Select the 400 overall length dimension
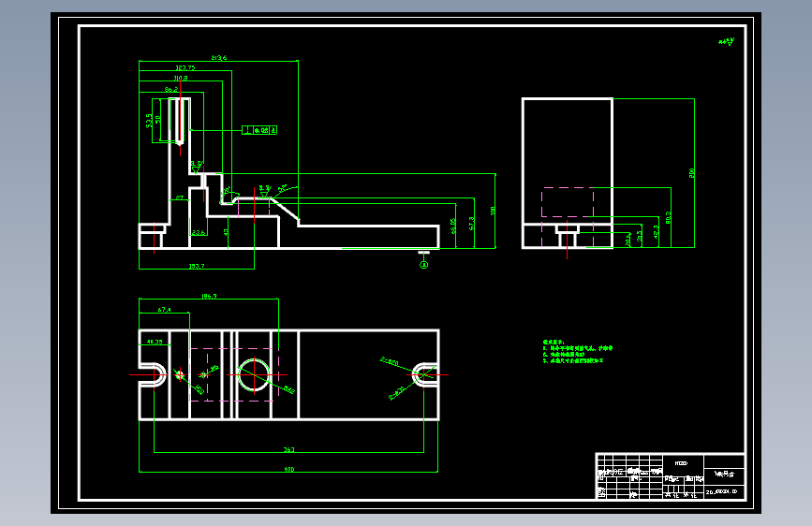Image resolution: width=812 pixels, height=526 pixels. pyautogui.click(x=289, y=470)
